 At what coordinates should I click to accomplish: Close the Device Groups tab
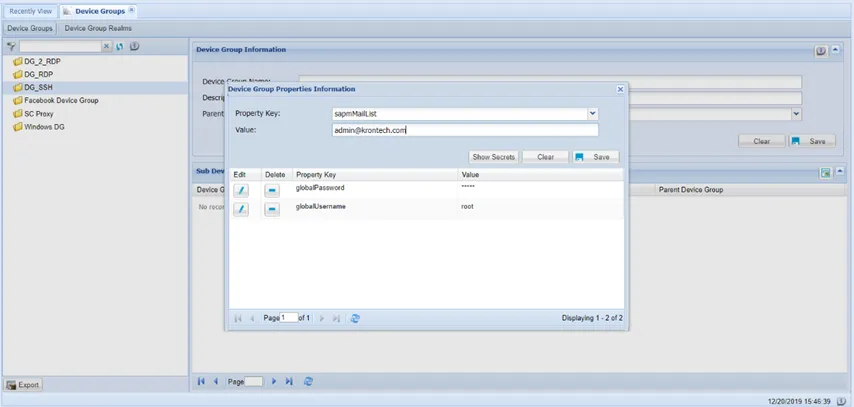[131, 10]
